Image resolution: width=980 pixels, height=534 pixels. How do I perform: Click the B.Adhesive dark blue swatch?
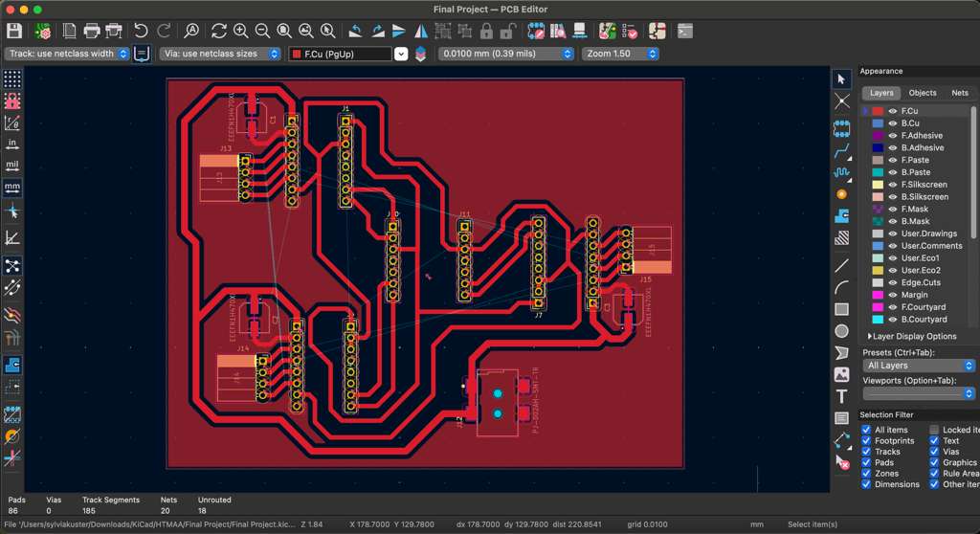click(x=878, y=147)
